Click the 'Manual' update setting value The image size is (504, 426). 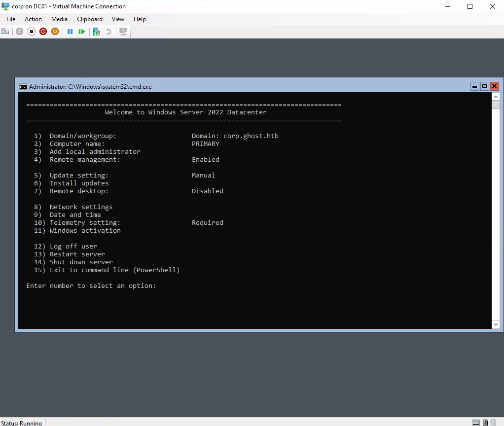tap(203, 175)
